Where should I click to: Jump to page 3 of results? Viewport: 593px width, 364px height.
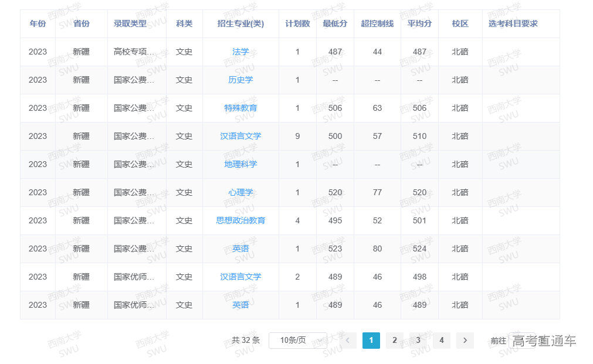418,341
